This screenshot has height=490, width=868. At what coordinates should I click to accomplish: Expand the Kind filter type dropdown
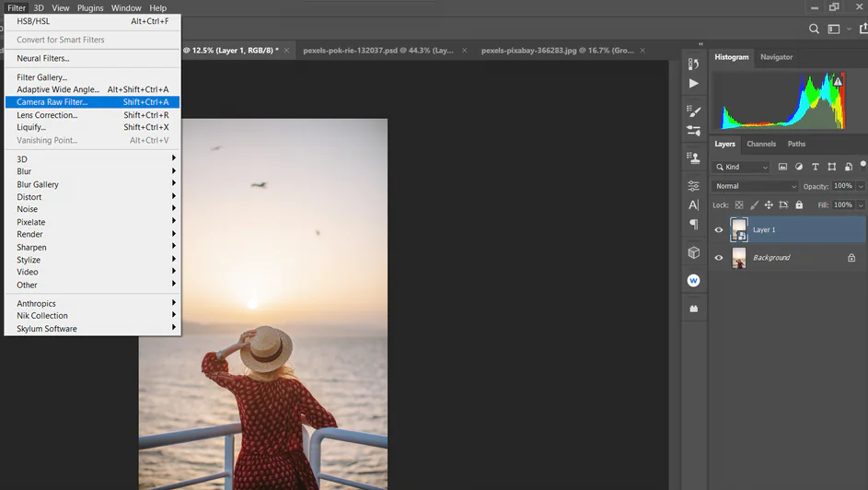(742, 167)
